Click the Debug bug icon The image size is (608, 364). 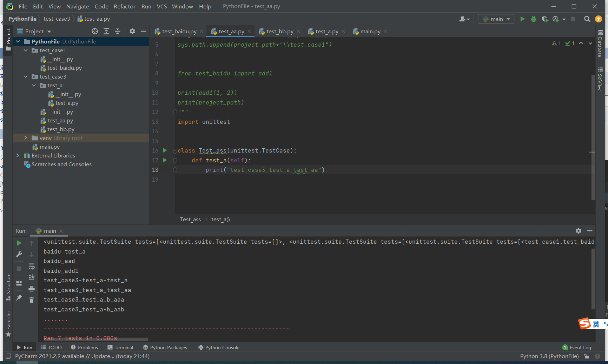click(x=534, y=19)
